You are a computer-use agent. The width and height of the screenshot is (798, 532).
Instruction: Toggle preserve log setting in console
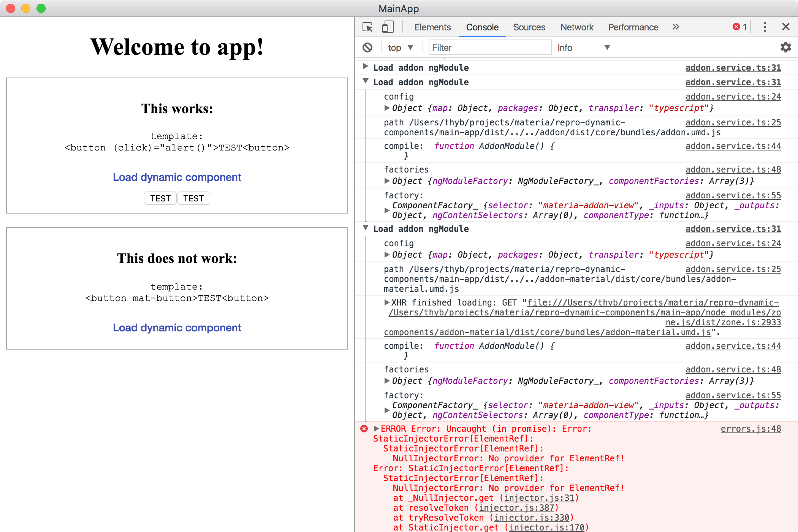click(x=787, y=47)
